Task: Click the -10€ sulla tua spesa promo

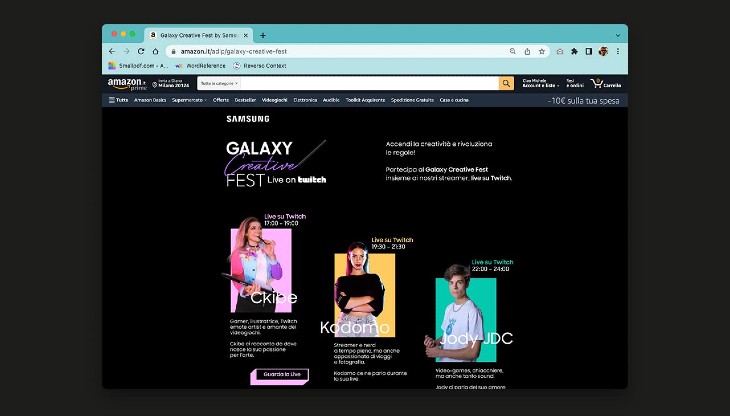Action: [583, 101]
